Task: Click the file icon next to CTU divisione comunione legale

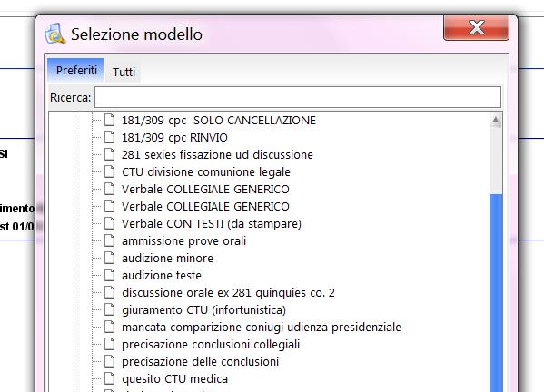Action: coord(109,171)
